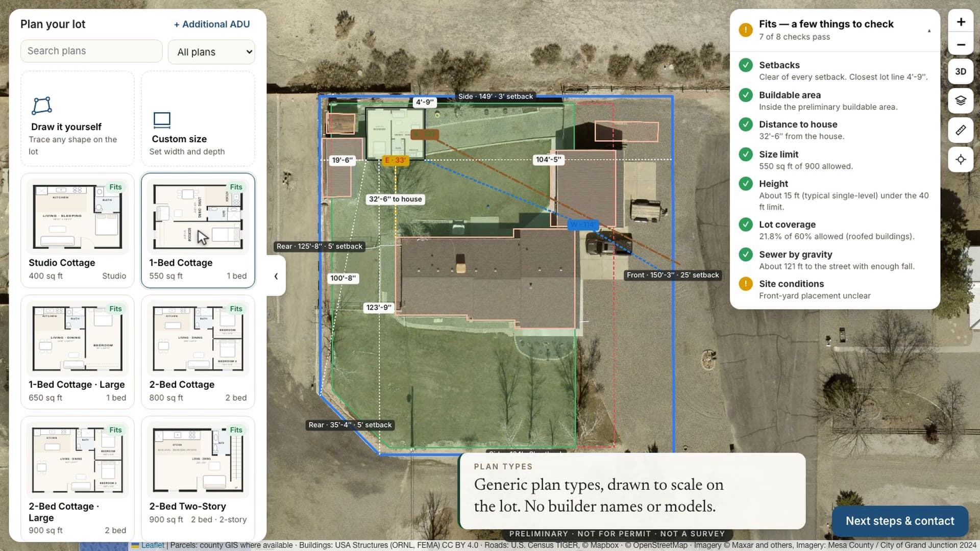The height and width of the screenshot is (551, 980).
Task: Click the Setbacks green check icon
Action: coord(745,65)
